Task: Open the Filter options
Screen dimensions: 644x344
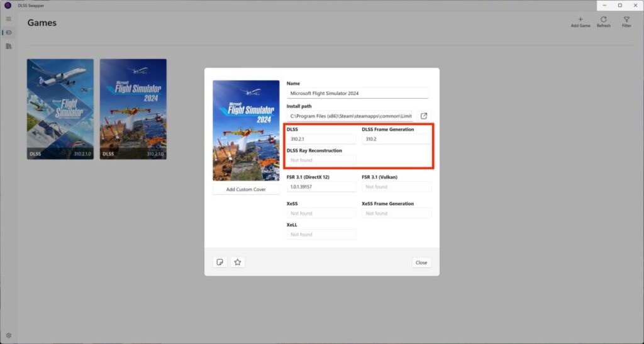Action: 626,22
